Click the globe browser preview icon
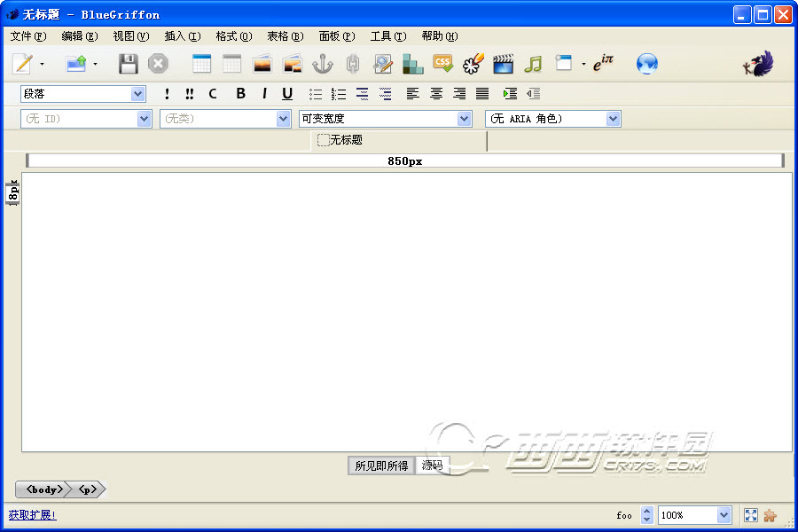This screenshot has width=798, height=532. pos(647,64)
